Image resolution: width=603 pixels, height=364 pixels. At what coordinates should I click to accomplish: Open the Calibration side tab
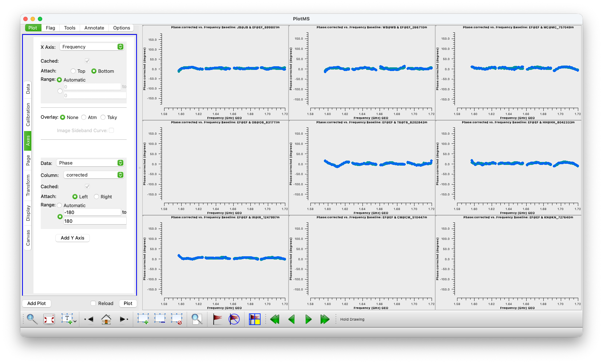point(28,115)
